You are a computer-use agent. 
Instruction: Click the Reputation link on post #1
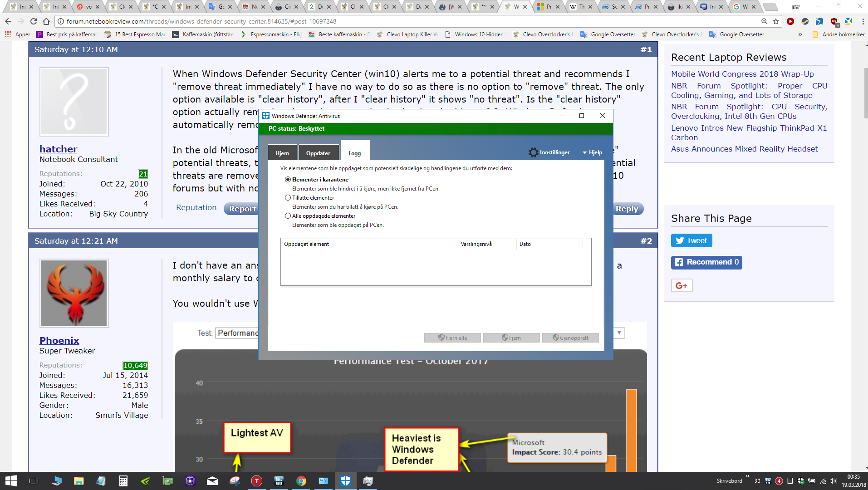196,207
